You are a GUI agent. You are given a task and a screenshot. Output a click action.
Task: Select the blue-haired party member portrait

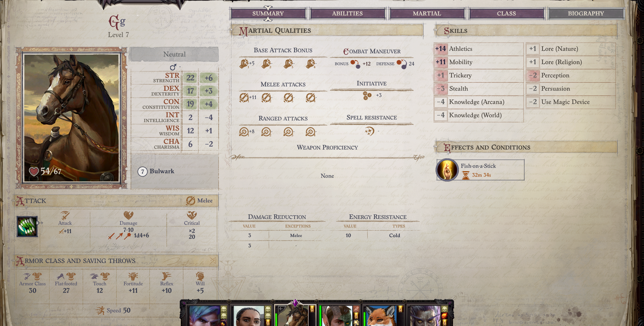point(205,316)
